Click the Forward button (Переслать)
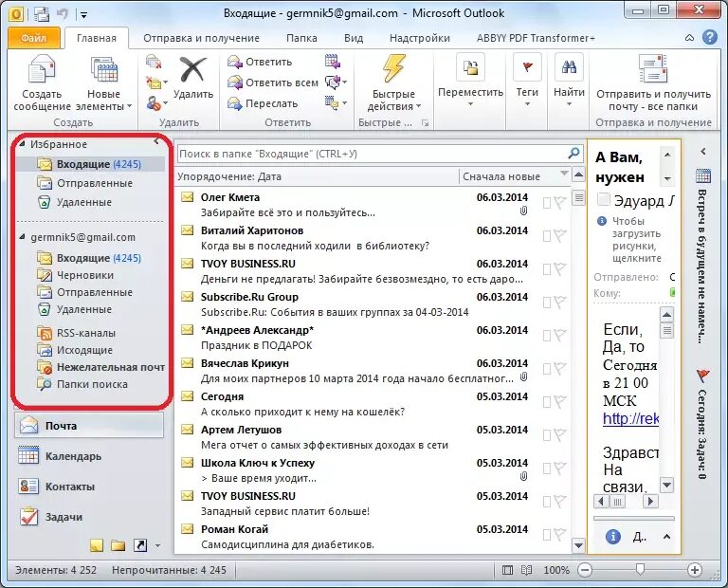 tap(263, 103)
